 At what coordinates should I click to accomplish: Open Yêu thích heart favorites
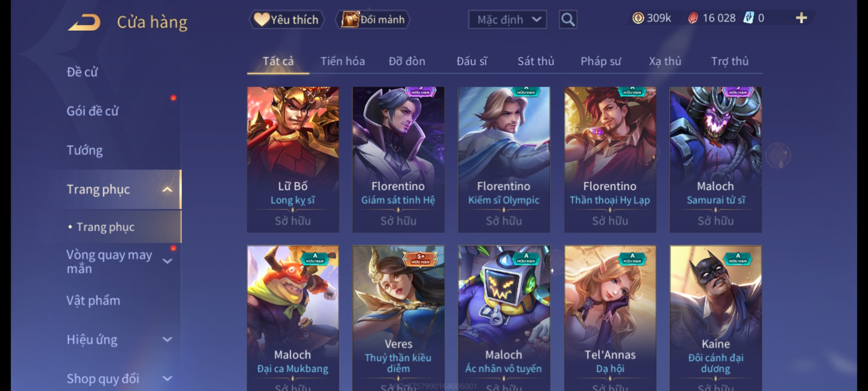point(286,20)
